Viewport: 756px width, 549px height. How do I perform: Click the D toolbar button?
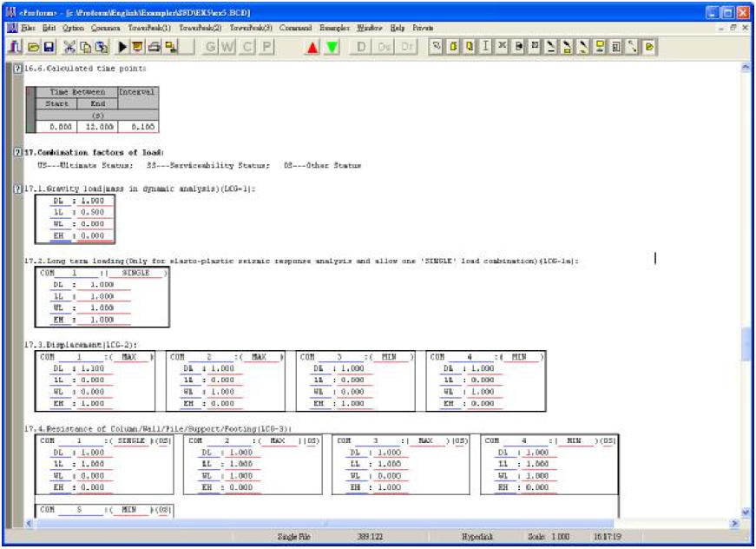(x=361, y=47)
